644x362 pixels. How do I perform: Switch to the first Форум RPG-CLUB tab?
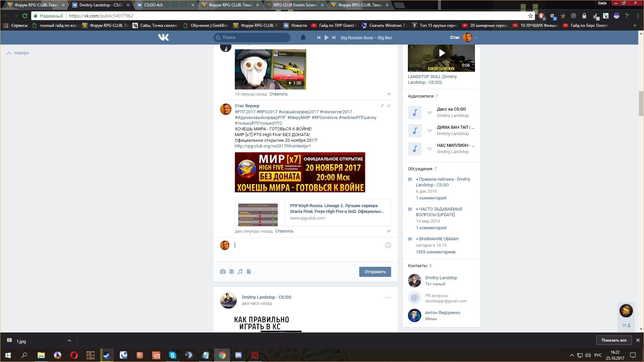[35, 5]
